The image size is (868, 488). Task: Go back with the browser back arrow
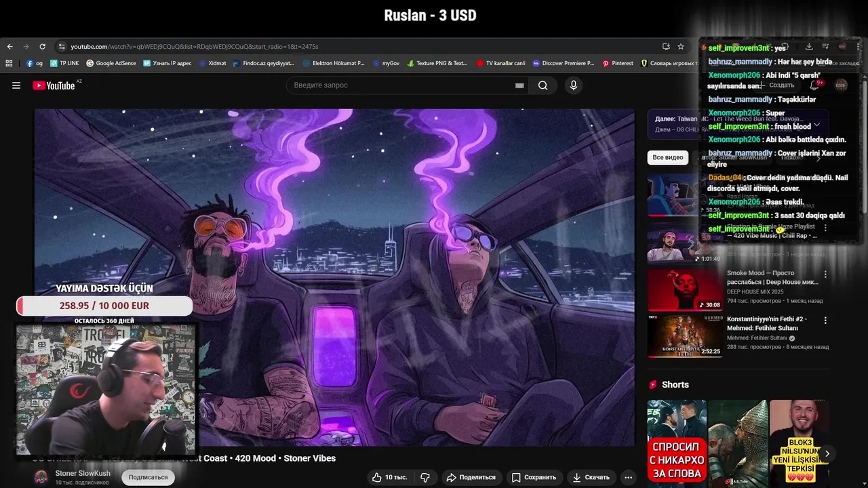(x=9, y=47)
